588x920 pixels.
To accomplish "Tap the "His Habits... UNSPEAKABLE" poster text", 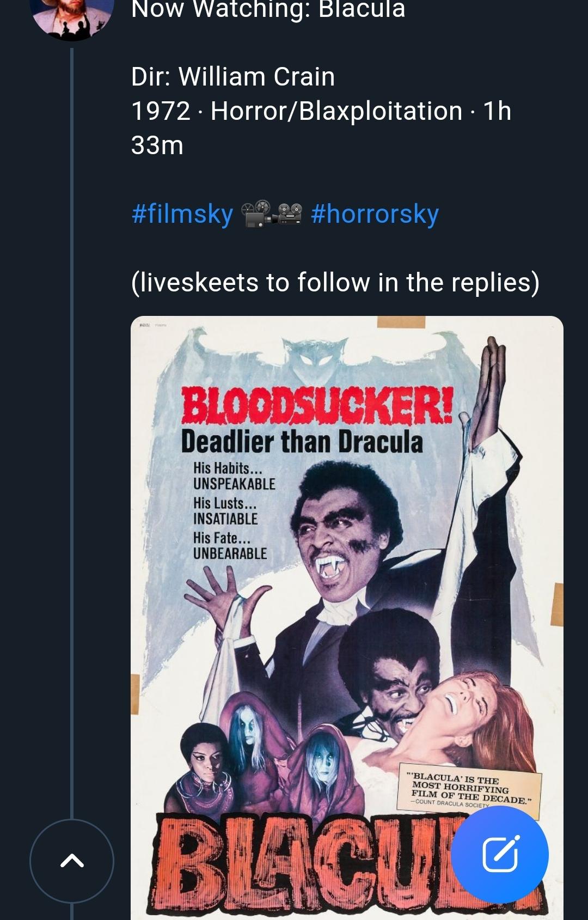I will (x=234, y=476).
